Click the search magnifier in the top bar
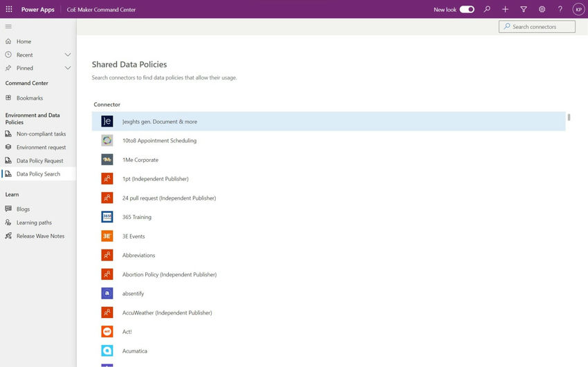 point(487,9)
